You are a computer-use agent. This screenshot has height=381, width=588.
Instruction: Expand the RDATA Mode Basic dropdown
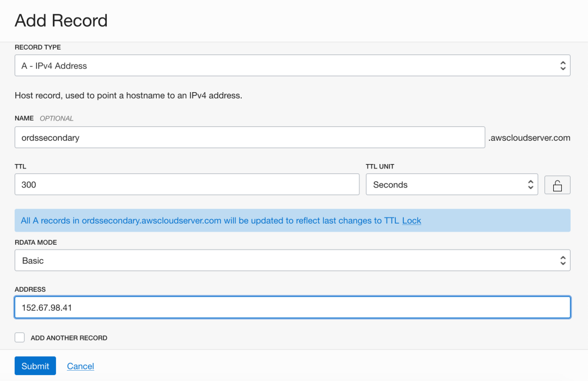(292, 261)
